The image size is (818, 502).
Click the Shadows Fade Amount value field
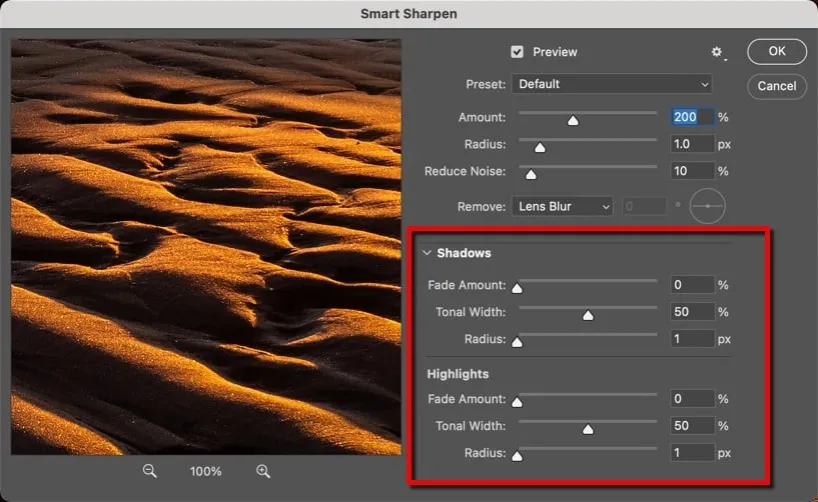point(692,285)
